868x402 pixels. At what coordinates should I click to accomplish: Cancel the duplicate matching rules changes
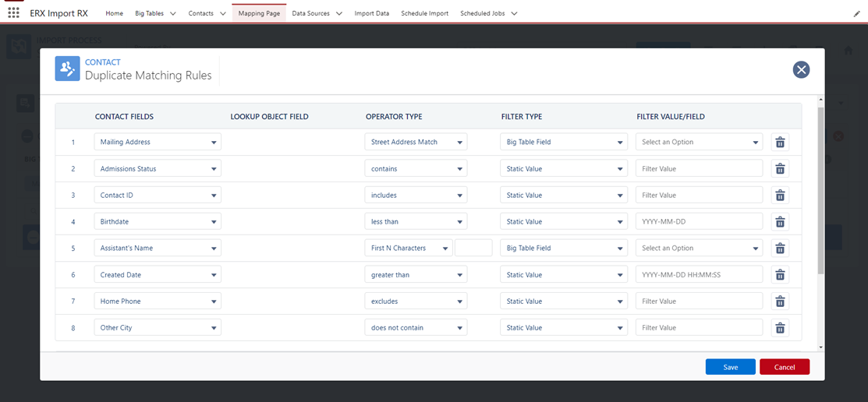(784, 367)
